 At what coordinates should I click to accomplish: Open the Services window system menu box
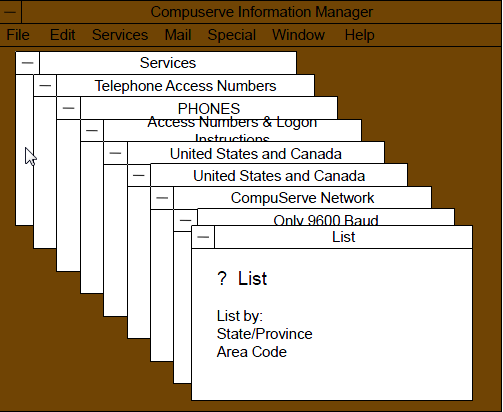click(x=27, y=63)
